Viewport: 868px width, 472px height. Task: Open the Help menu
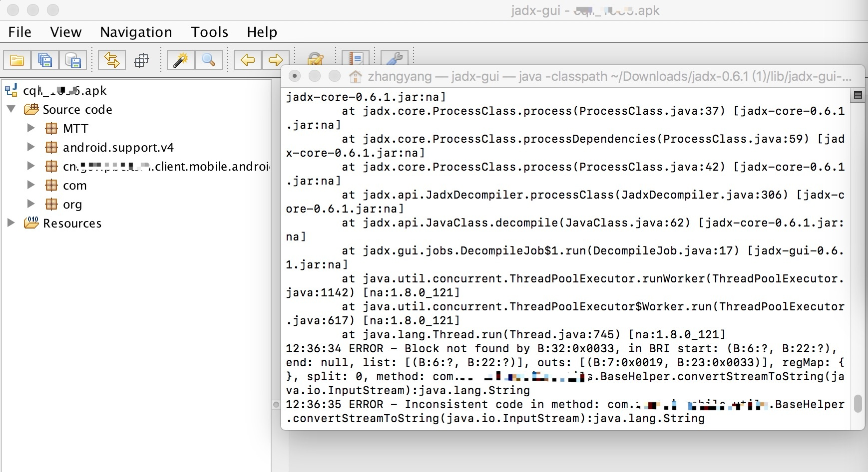pos(262,32)
